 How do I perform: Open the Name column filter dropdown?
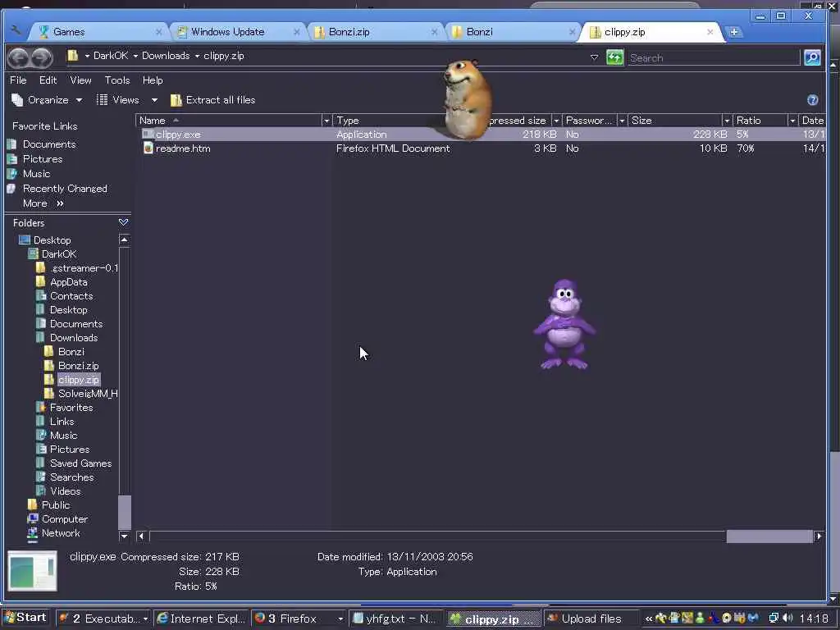pyautogui.click(x=326, y=121)
